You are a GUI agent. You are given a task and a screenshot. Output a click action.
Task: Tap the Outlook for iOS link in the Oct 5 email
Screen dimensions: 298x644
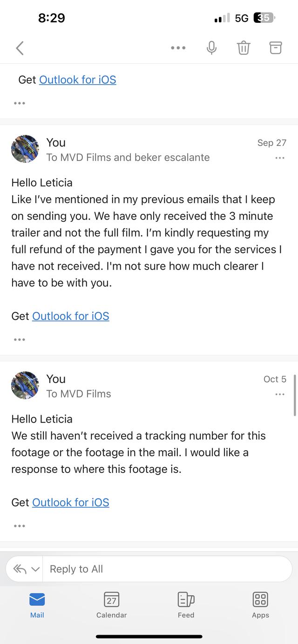click(71, 503)
